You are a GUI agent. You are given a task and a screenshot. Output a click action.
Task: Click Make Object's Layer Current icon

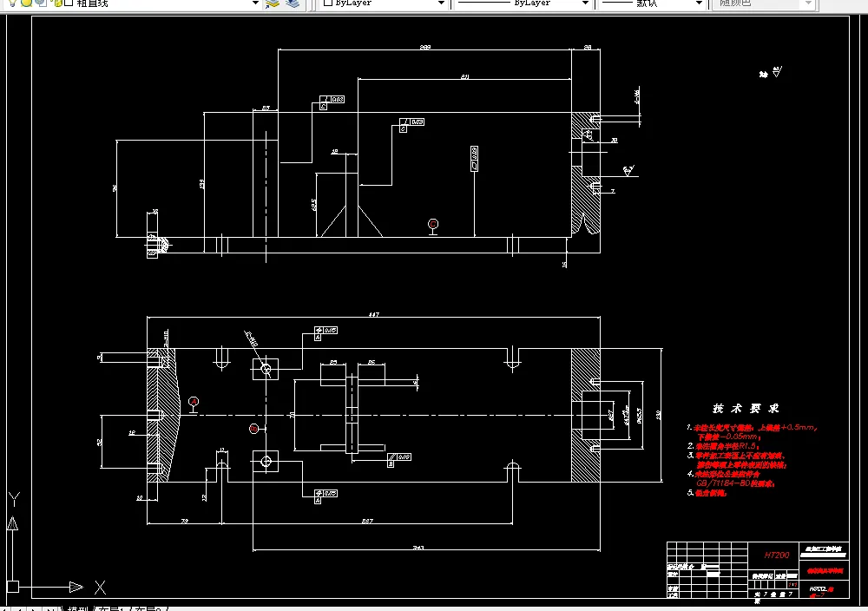(272, 3)
